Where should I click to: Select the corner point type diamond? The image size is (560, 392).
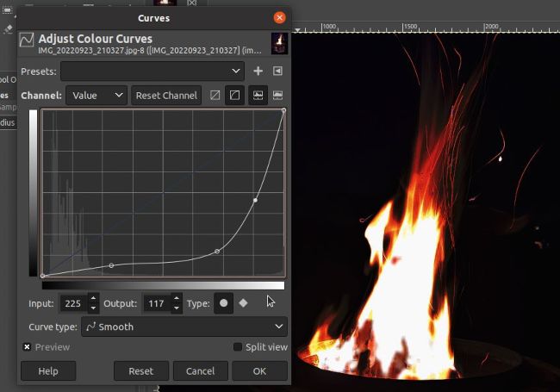click(x=243, y=303)
